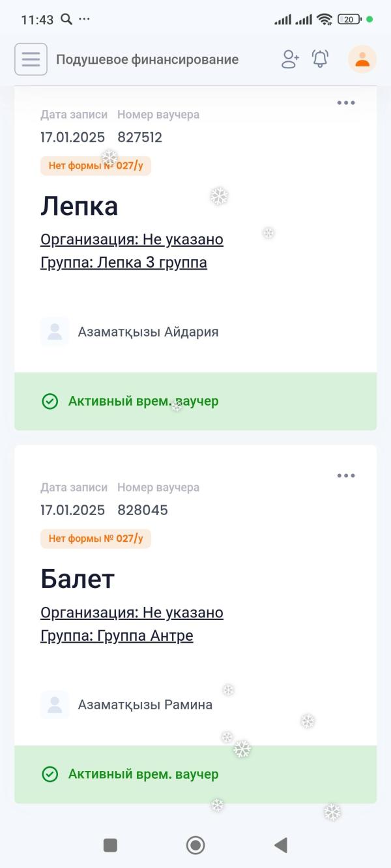Open the orange profile avatar
Screen dimensions: 391x868
(x=362, y=59)
